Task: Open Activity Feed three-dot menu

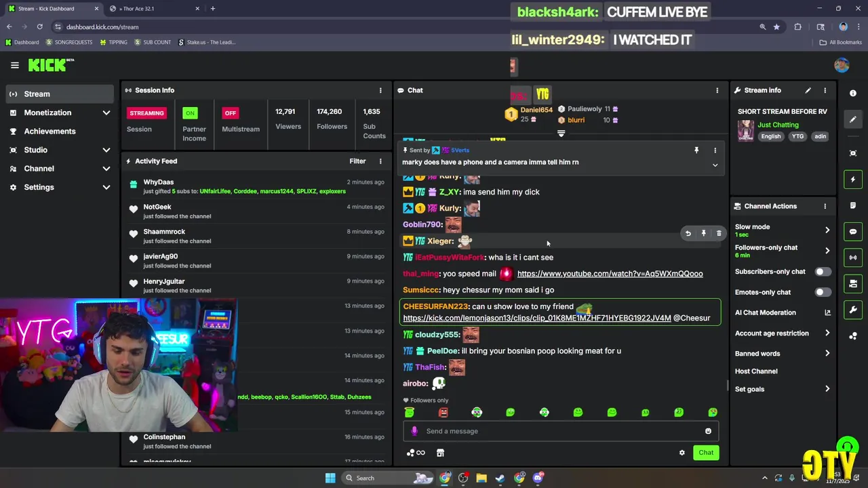Action: tap(380, 161)
